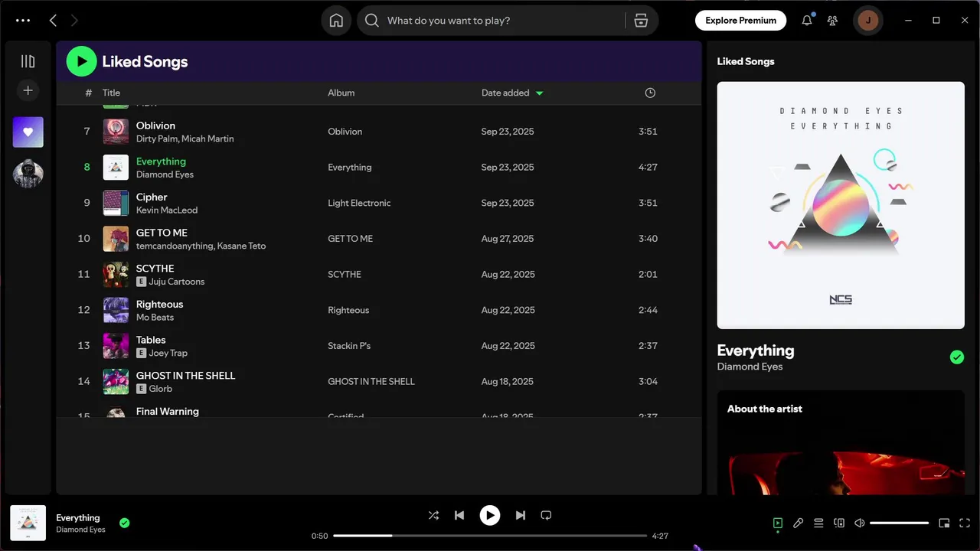Screen dimensions: 980x551
Task: Sort by the Date added column header
Action: pyautogui.click(x=505, y=93)
